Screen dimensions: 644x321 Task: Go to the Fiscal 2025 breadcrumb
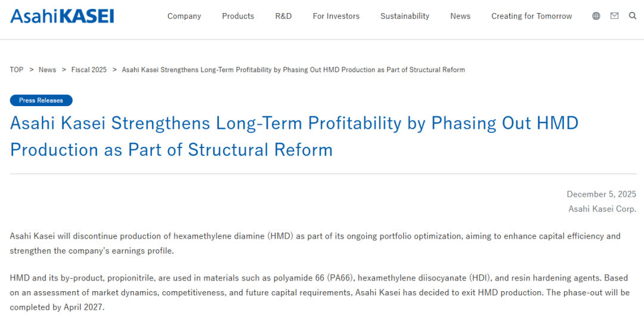point(89,70)
